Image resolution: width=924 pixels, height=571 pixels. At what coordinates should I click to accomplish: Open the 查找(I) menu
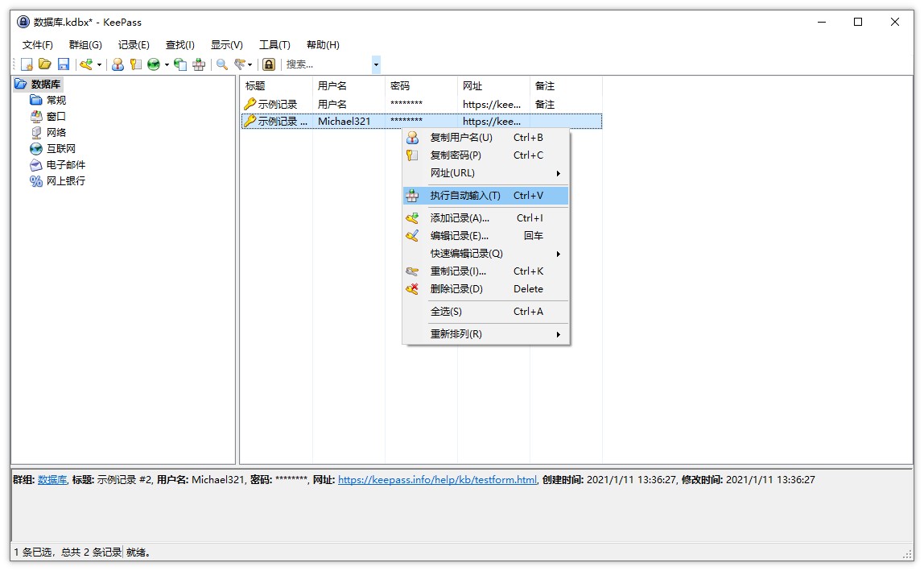point(179,45)
